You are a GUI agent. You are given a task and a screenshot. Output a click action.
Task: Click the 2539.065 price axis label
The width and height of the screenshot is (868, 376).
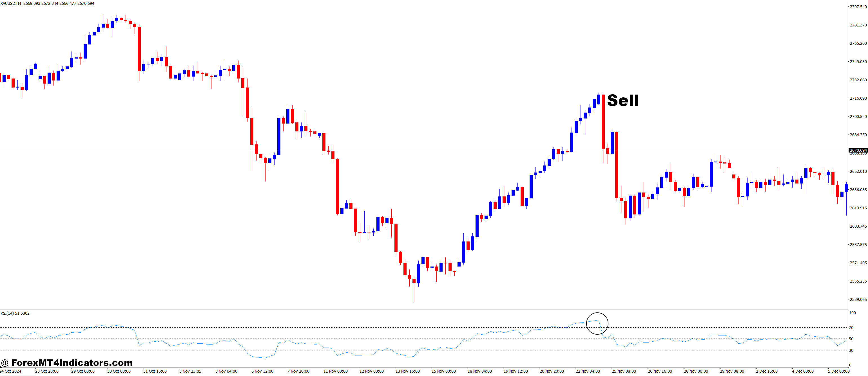tap(858, 299)
